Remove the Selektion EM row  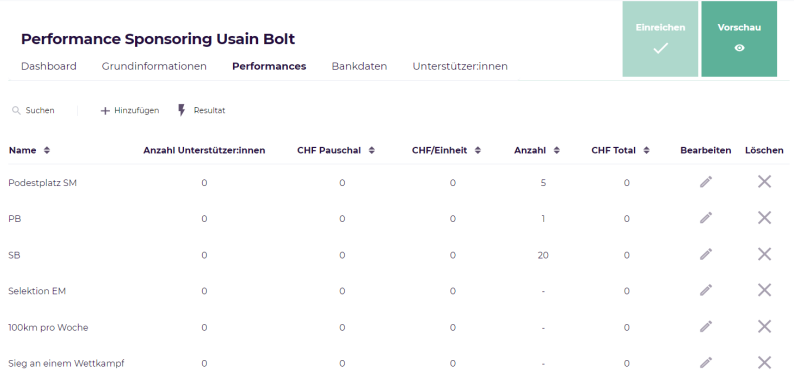pyautogui.click(x=764, y=290)
